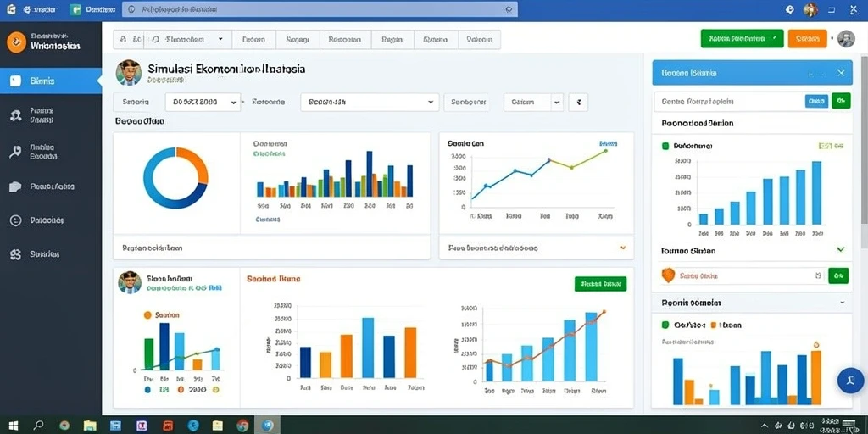Viewport: 868px width, 434px height.
Task: Select the highlighted blue item in the left sidebar
Action: [51, 81]
